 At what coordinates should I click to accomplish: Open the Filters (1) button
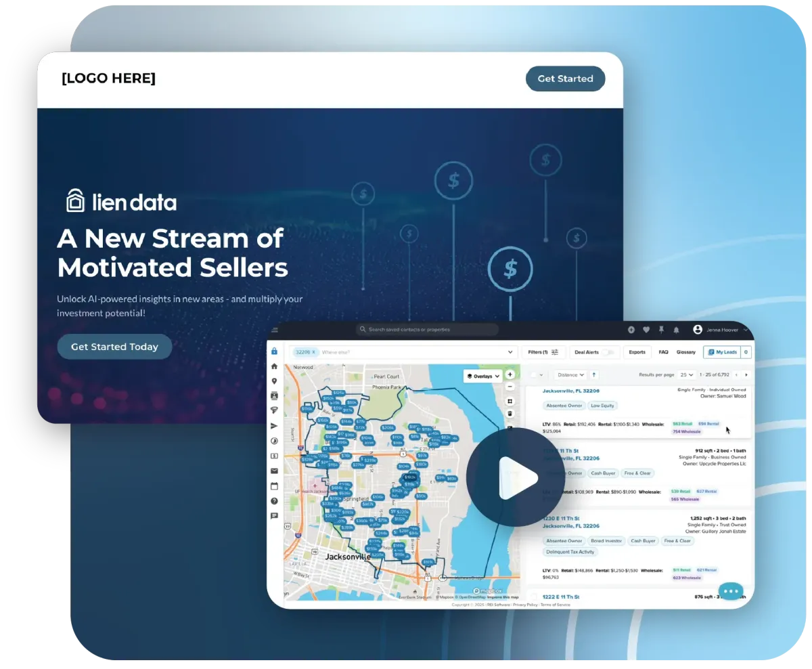click(543, 352)
